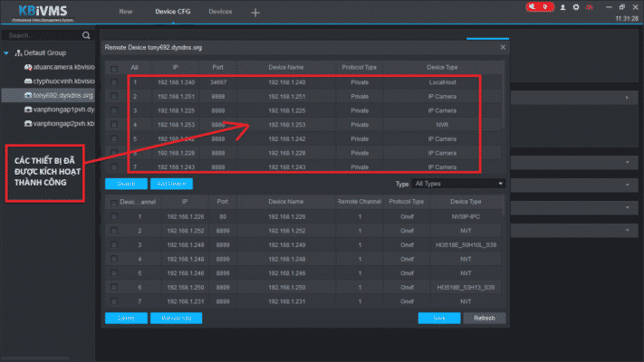Image resolution: width=644 pixels, height=362 pixels.
Task: Check the box for 192.168.1.240 LocalHost row
Action: pyautogui.click(x=114, y=82)
